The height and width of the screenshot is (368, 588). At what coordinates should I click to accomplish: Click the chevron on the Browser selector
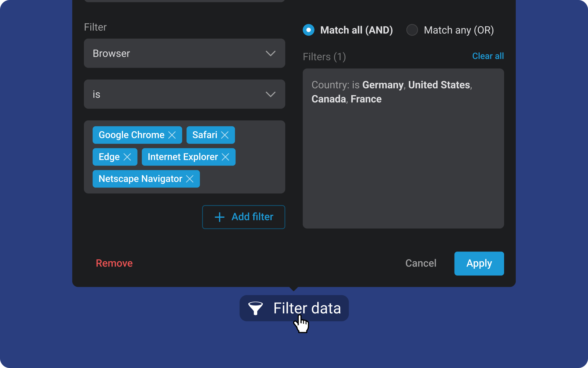(270, 53)
